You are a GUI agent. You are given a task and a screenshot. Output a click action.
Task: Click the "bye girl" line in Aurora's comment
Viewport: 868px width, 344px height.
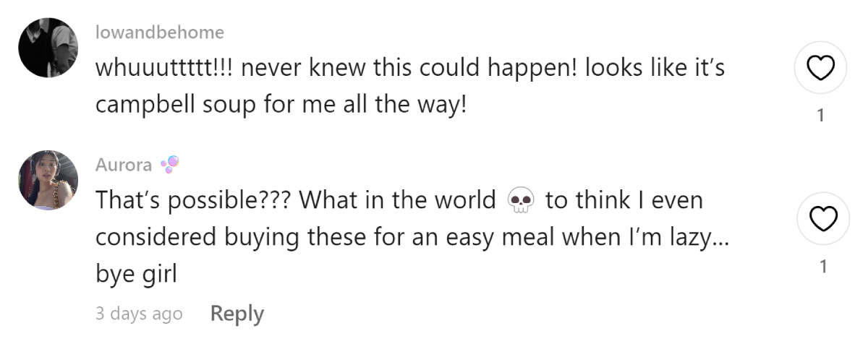coord(136,275)
